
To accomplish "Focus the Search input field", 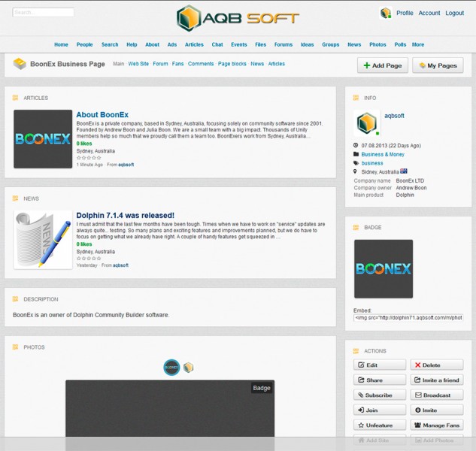I will click(x=43, y=13).
